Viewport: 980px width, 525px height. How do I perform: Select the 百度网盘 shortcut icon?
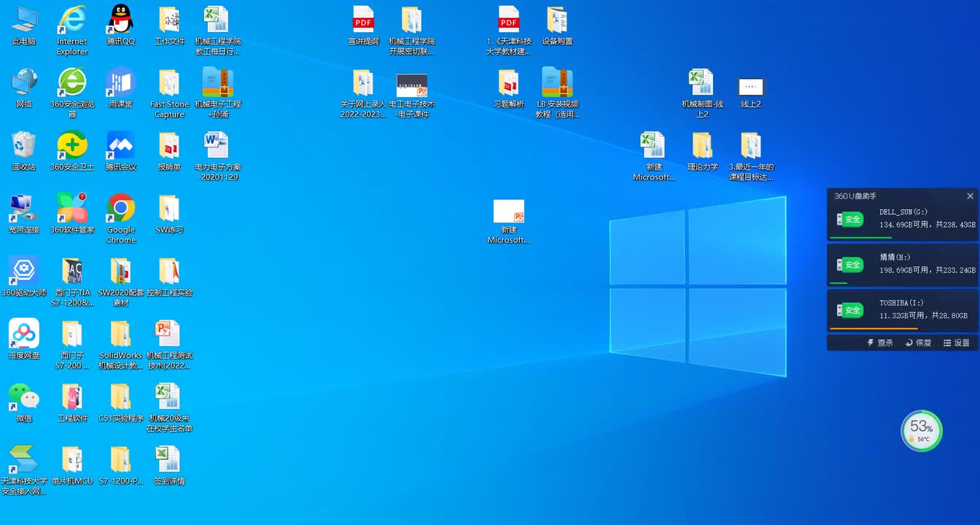(x=24, y=340)
